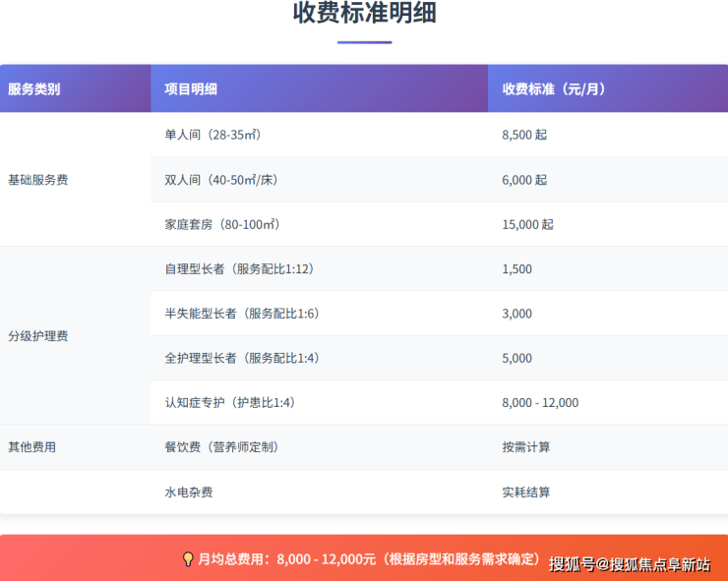Select the 全护理型长者 row item
The height and width of the screenshot is (581, 728).
click(x=242, y=358)
